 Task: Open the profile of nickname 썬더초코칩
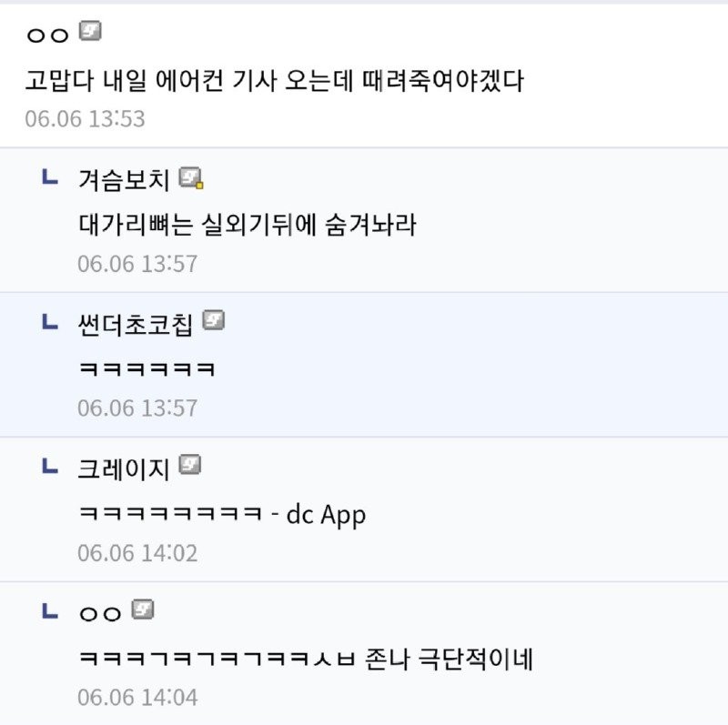point(135,325)
